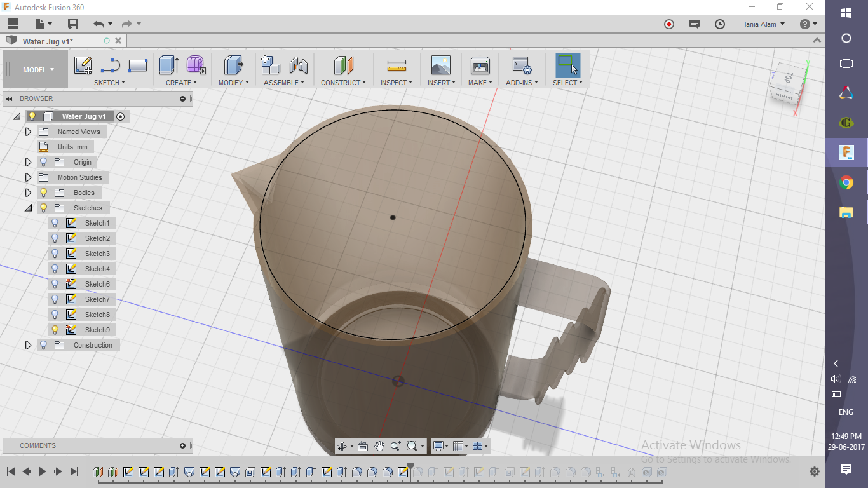Click the activate component radio button

tap(121, 116)
